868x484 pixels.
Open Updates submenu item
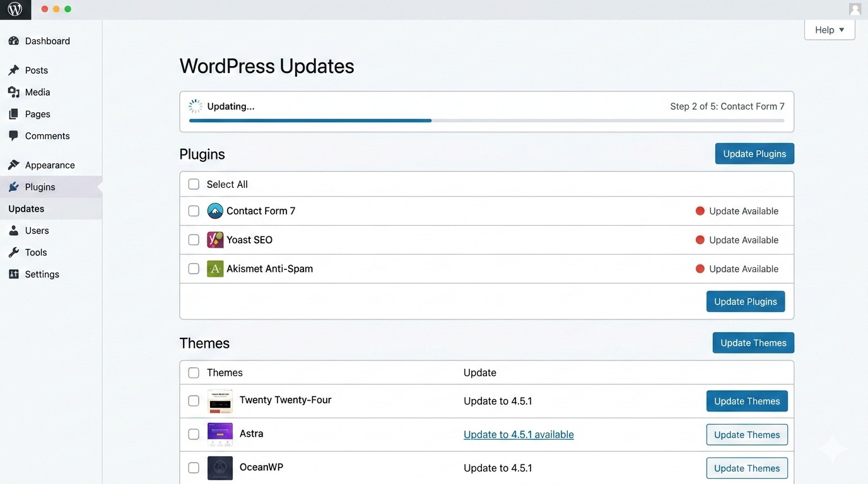(26, 209)
